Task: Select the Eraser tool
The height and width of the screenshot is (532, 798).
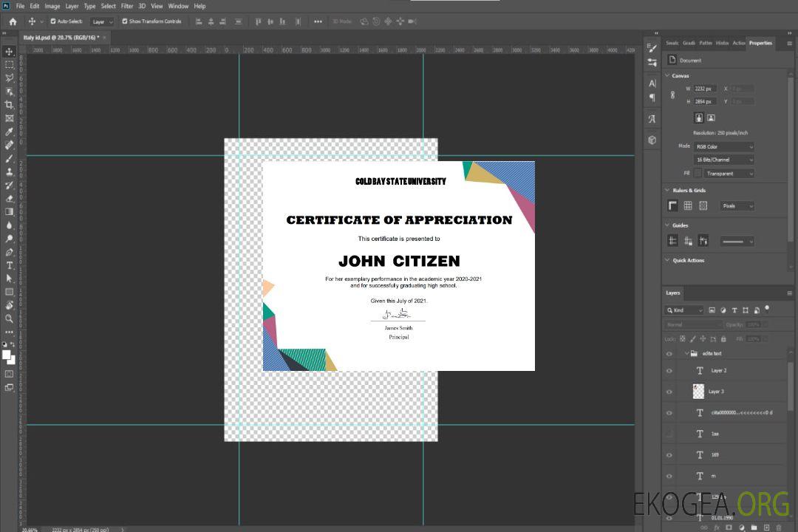Action: tap(9, 199)
